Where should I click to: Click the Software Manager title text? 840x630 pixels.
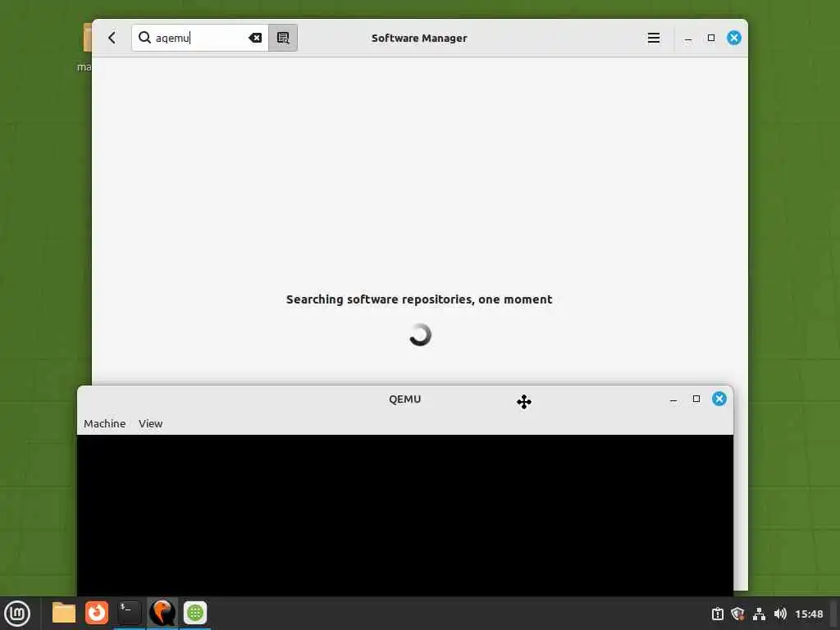[x=419, y=38]
